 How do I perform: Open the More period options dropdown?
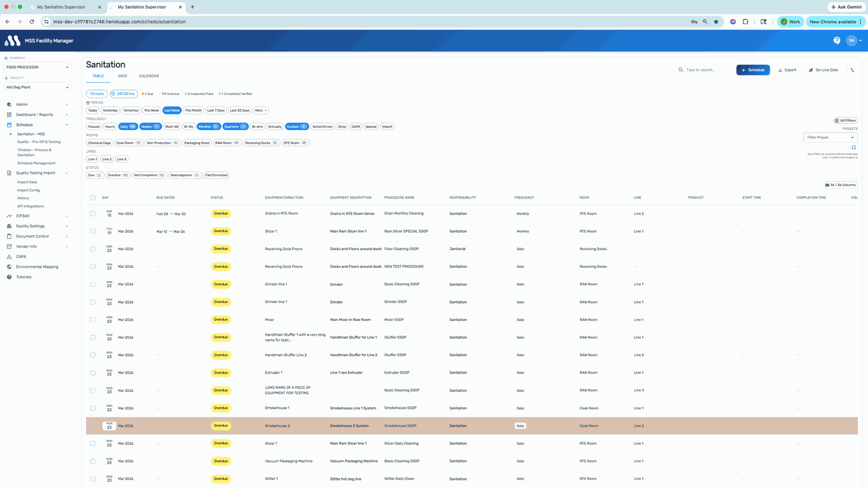pyautogui.click(x=261, y=110)
